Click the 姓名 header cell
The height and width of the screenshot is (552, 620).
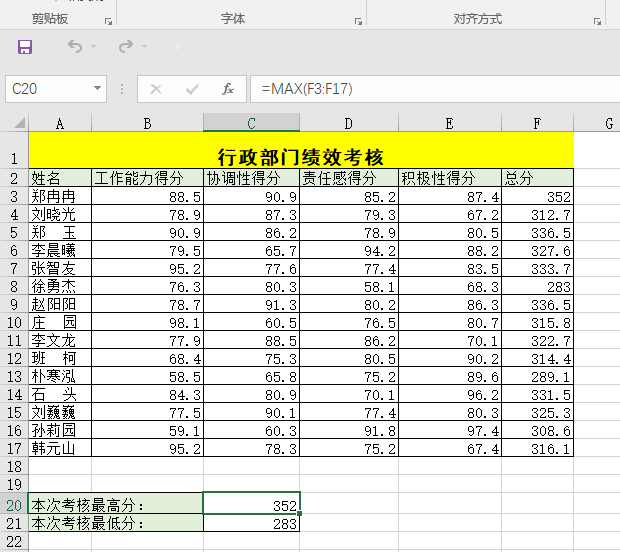60,178
